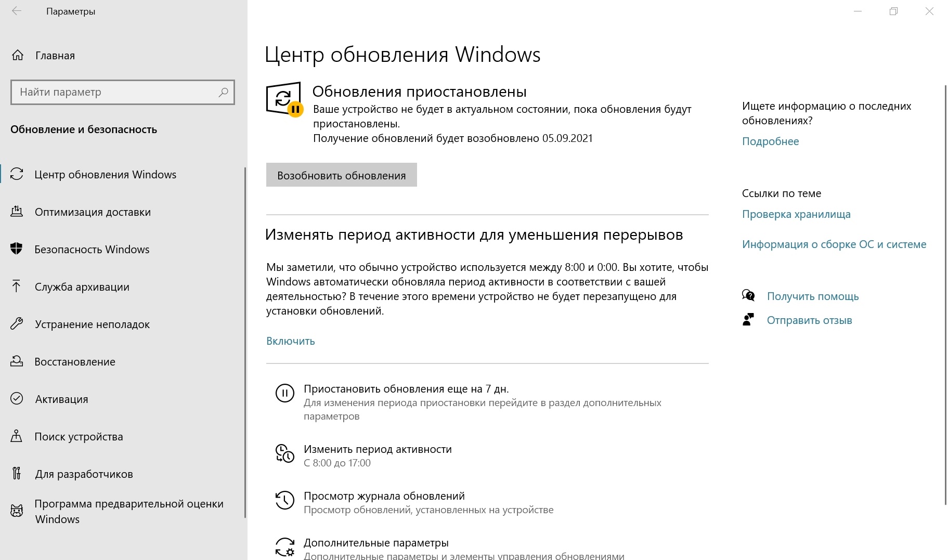Click the Подробнее link
The image size is (948, 560).
click(x=770, y=141)
